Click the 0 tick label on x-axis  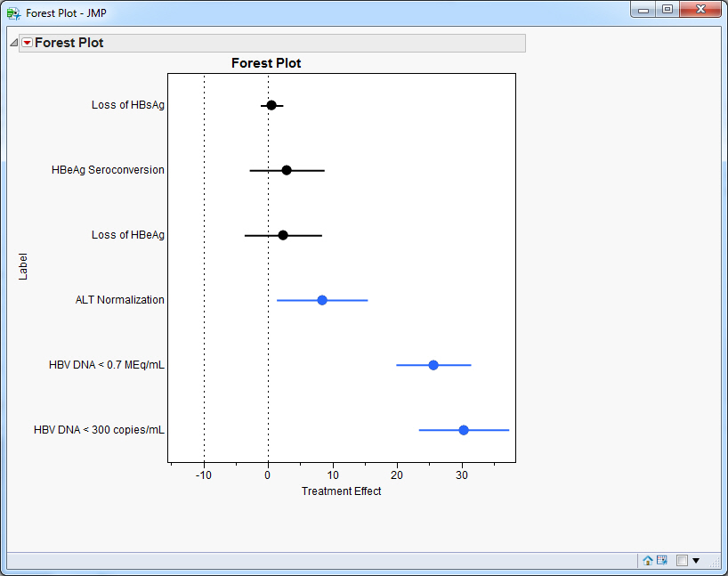[267, 475]
